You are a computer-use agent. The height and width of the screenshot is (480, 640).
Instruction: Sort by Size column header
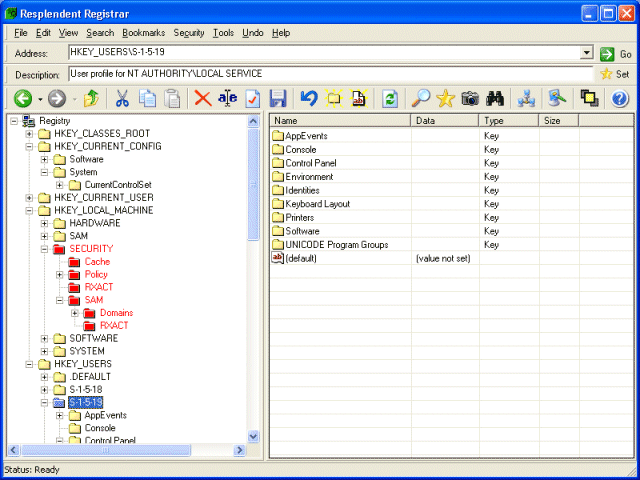click(559, 120)
